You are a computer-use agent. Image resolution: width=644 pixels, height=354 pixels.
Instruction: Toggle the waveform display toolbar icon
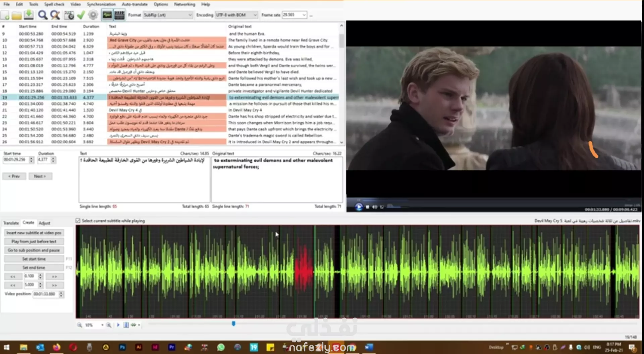pos(107,15)
